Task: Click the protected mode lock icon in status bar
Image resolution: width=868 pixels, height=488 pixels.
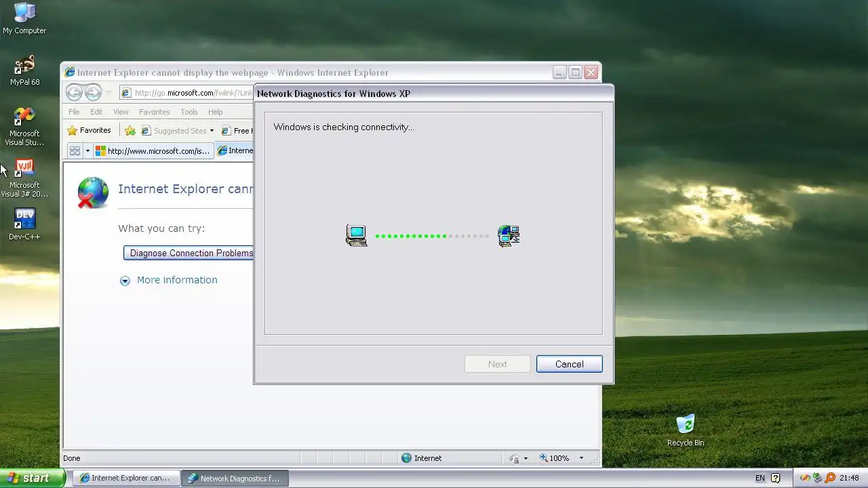Action: (x=515, y=458)
